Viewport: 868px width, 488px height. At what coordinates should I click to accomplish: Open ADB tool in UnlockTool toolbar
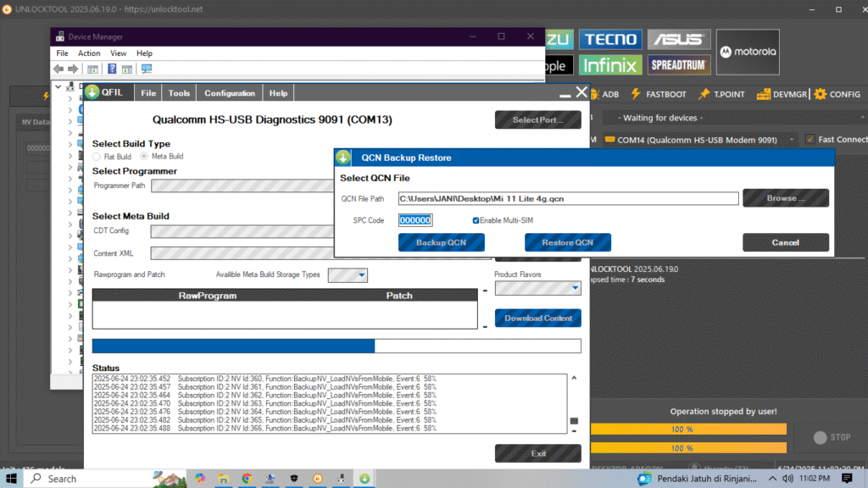pyautogui.click(x=604, y=94)
